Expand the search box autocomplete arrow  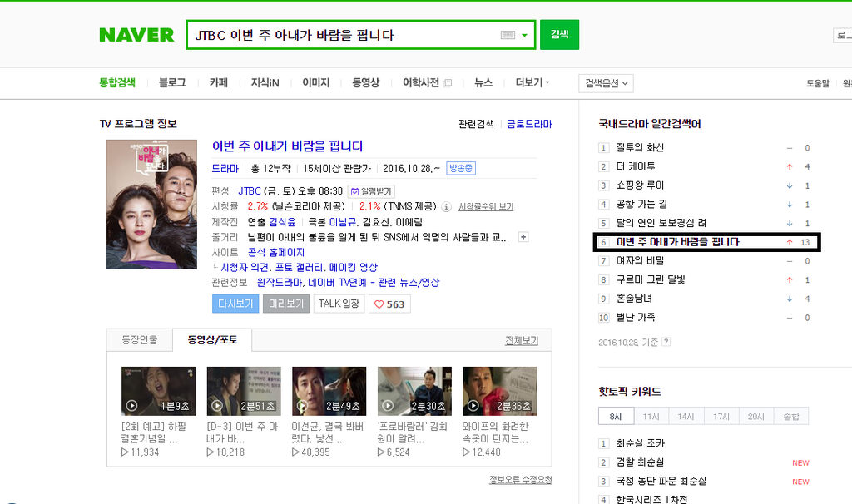(x=524, y=35)
